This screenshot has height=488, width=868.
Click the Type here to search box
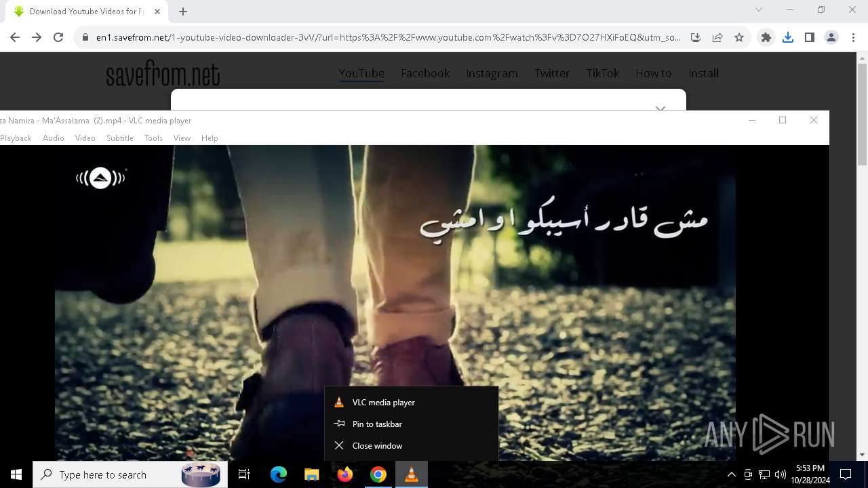pos(130,474)
